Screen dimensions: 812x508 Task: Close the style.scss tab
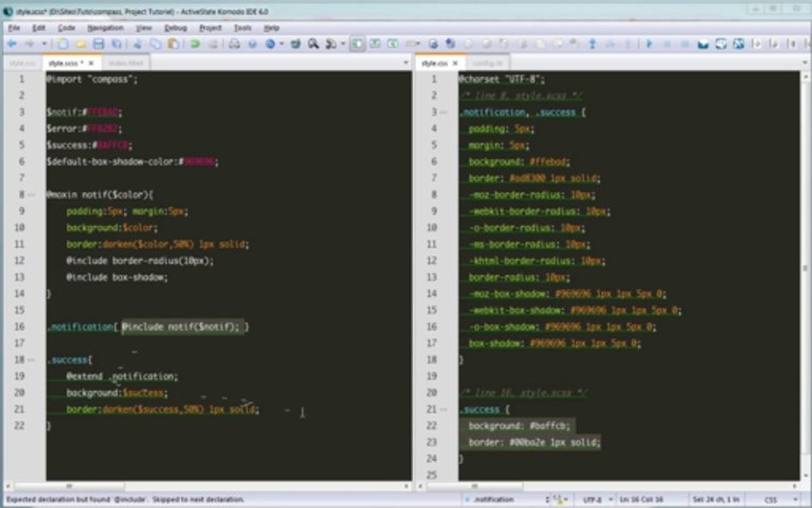pyautogui.click(x=91, y=63)
